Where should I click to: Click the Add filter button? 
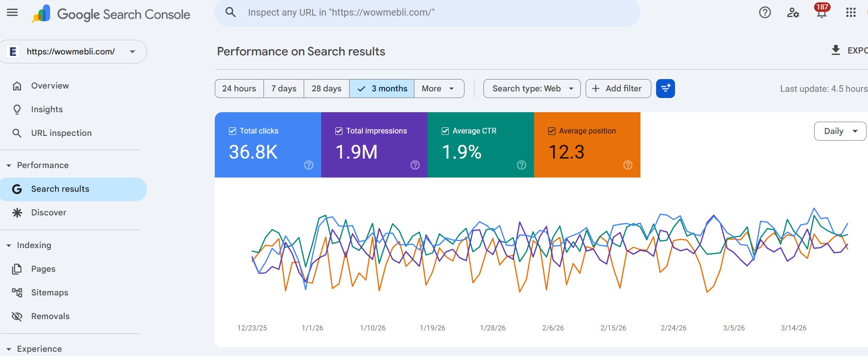[618, 89]
